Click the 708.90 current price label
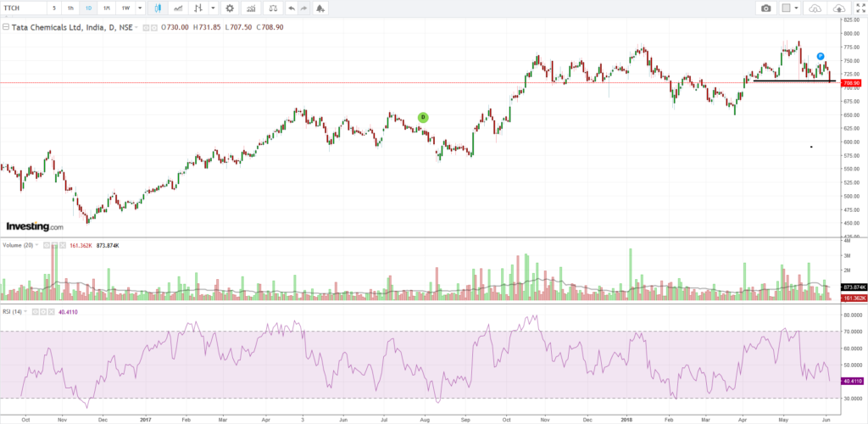 853,83
